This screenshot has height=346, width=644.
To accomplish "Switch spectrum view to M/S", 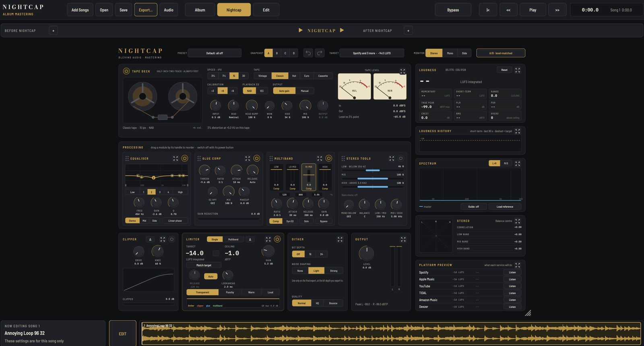I will pyautogui.click(x=506, y=163).
